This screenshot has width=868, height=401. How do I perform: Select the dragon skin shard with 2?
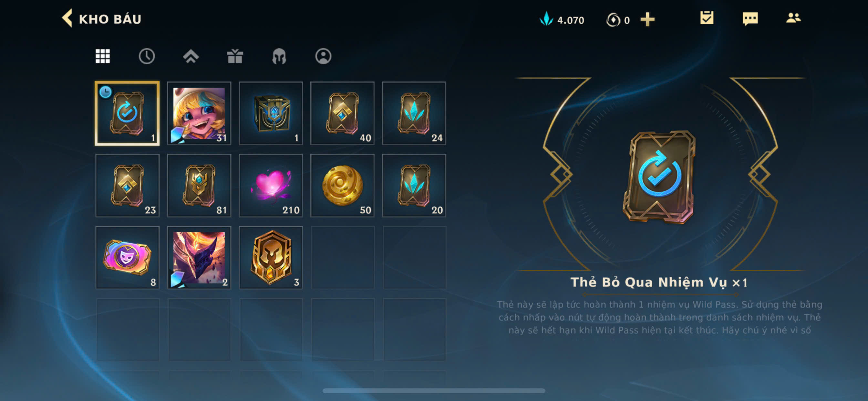[199, 257]
